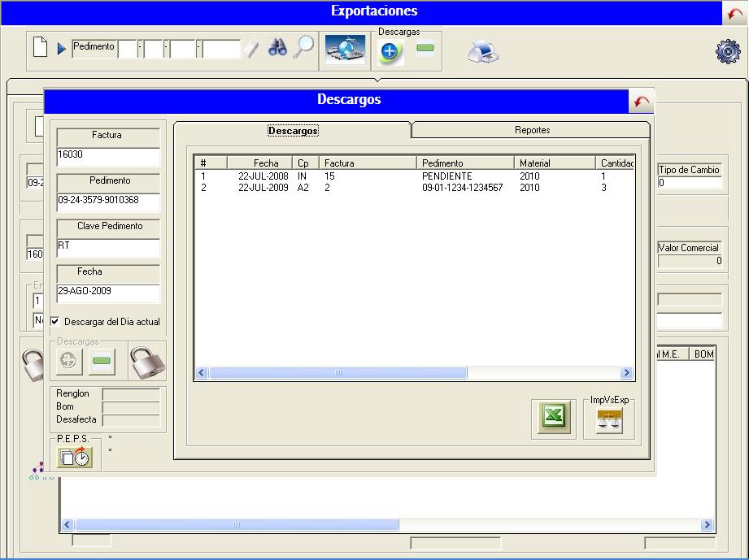Click the padlock icon in Exportaciones background window

pos(33,365)
